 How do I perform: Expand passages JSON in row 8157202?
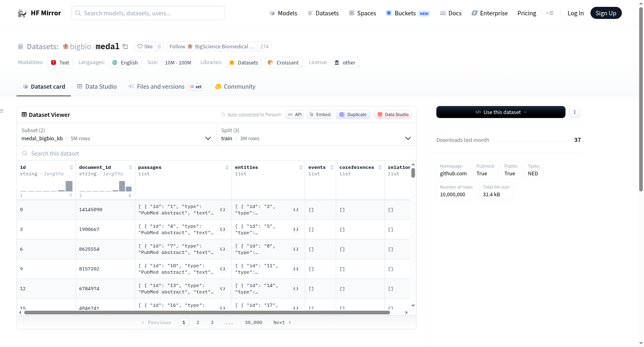223,269
